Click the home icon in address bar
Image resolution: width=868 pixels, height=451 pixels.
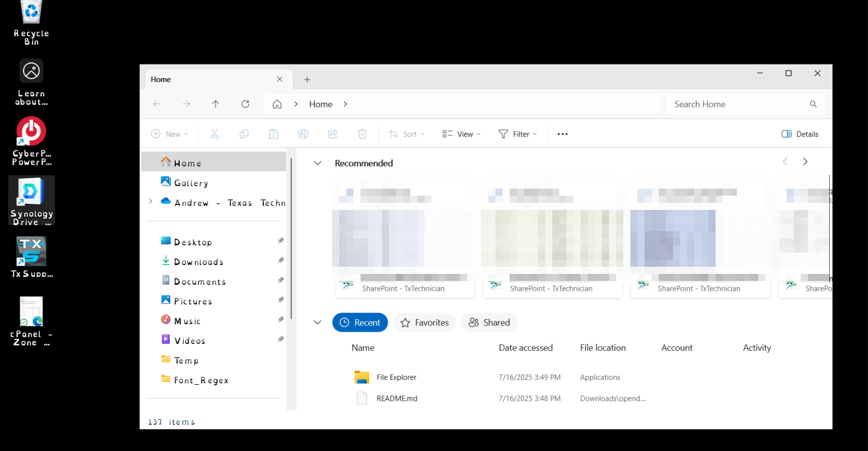click(x=277, y=104)
